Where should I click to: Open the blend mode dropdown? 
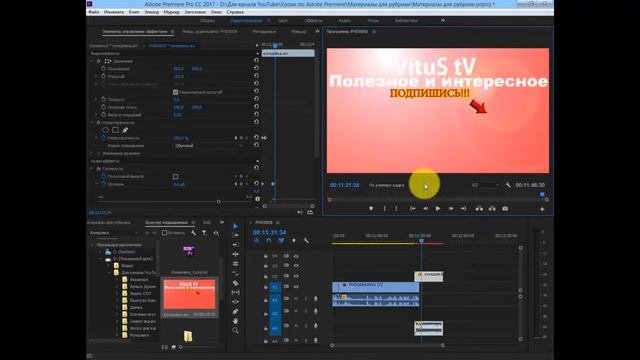pyautogui.click(x=209, y=146)
